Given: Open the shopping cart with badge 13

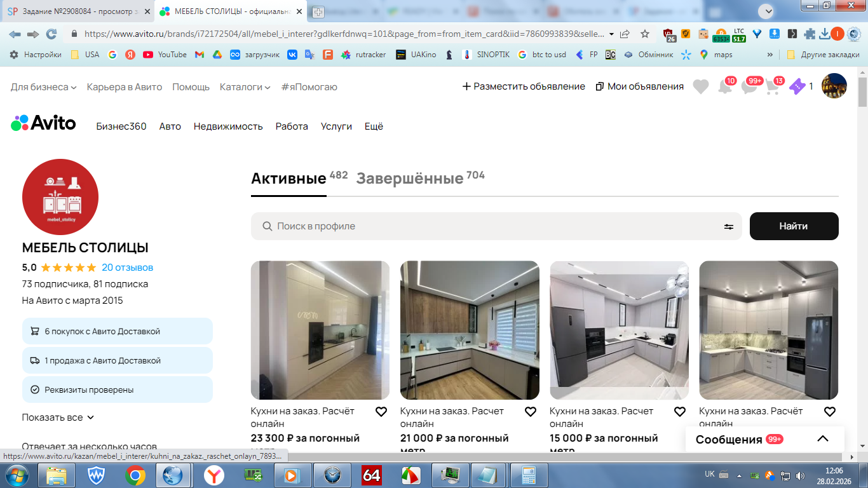Looking at the screenshot, I should click(x=773, y=86).
